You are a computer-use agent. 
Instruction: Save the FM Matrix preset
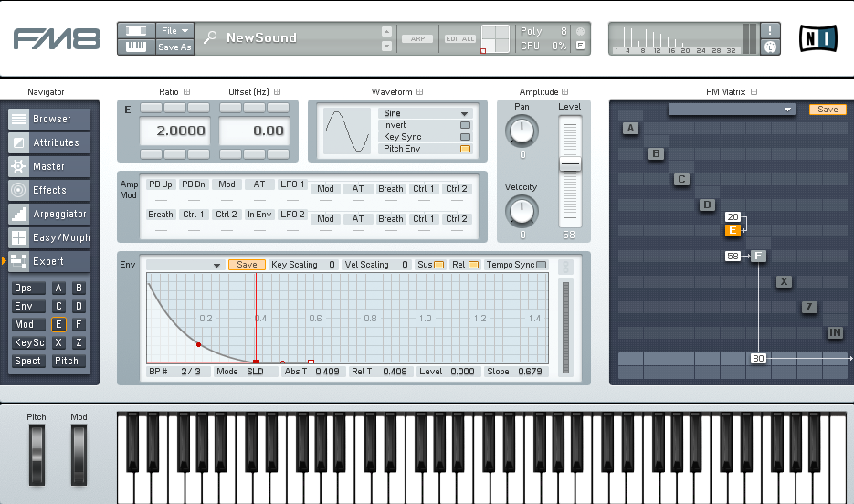coord(828,110)
